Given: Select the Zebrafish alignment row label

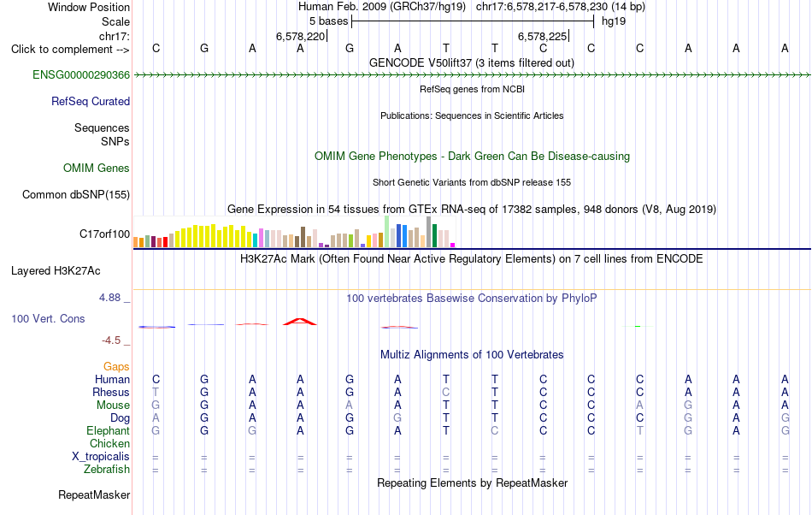Looking at the screenshot, I should click(107, 470).
